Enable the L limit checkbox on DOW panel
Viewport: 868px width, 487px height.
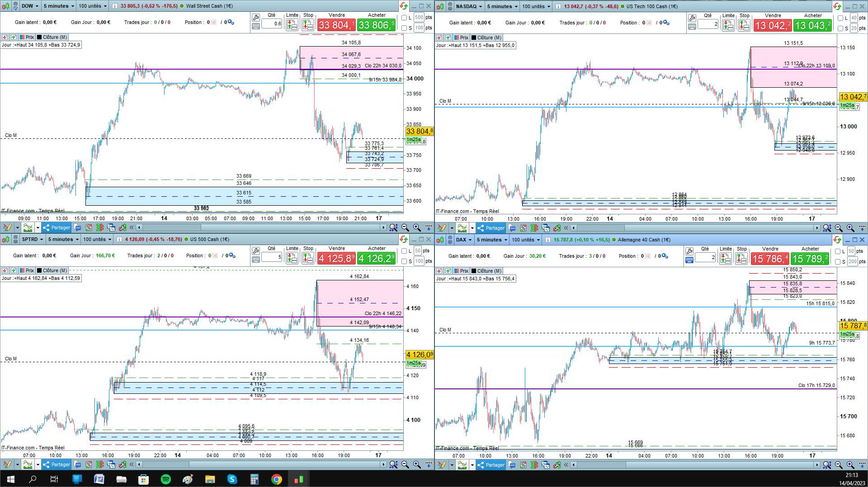tap(405, 18)
